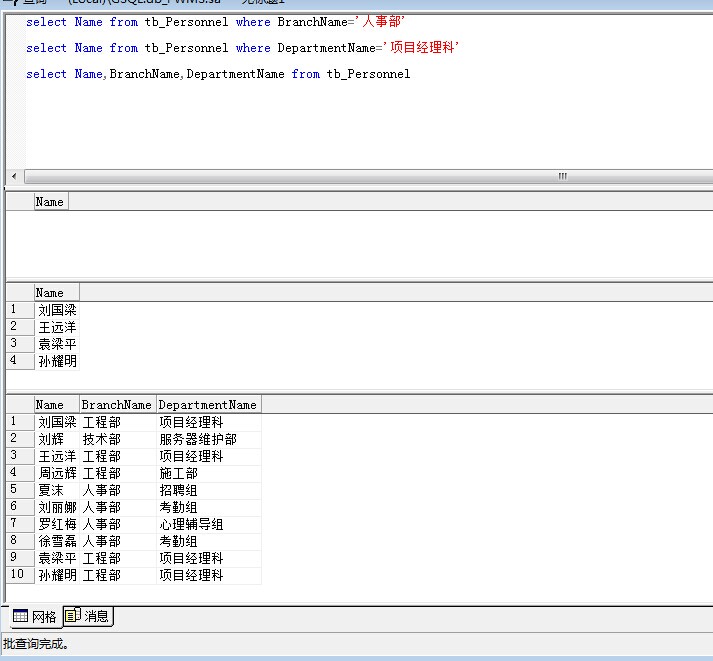Viewport: 713px width, 661px height.
Task: Click the 徐雪磊 name cell
Action: click(x=57, y=541)
